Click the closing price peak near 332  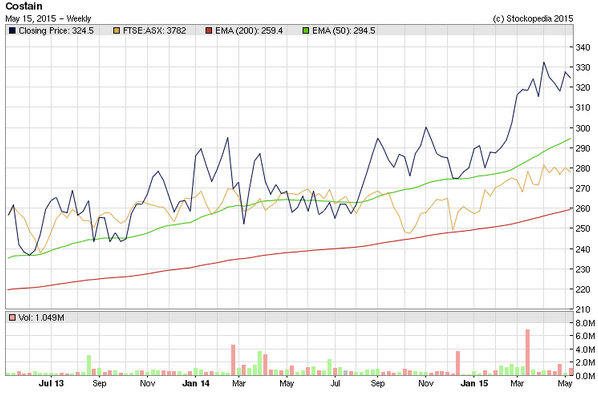coord(544,62)
